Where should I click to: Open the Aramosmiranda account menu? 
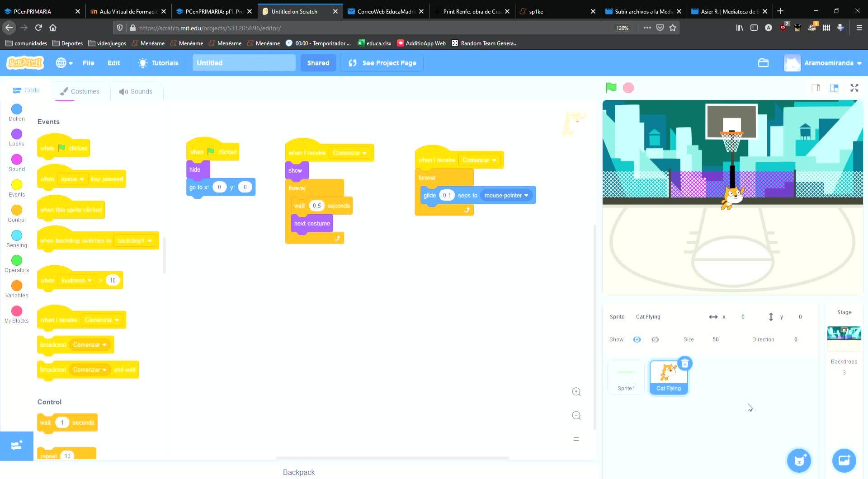pyautogui.click(x=823, y=63)
